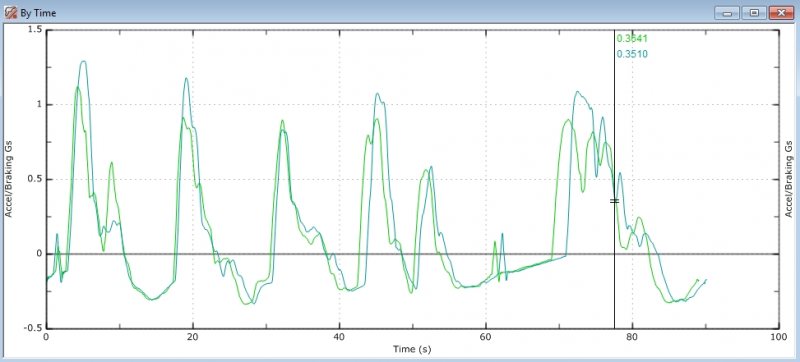
Task: Click the By Time title text
Action: [38, 13]
